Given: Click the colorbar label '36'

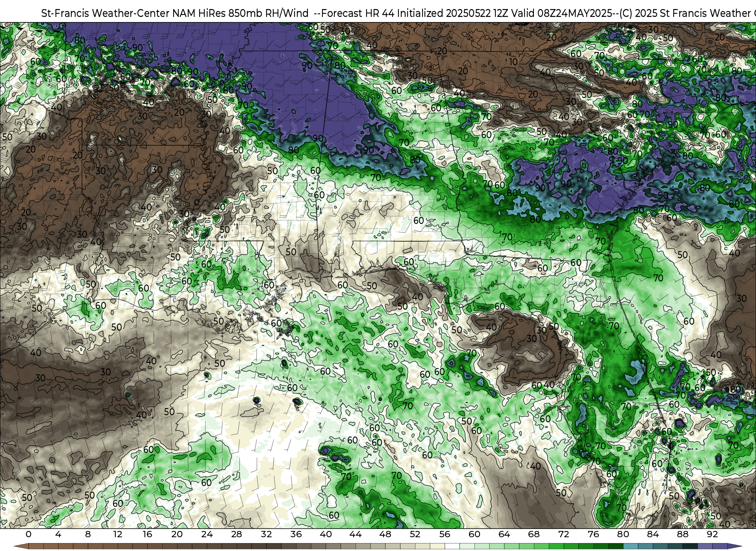Looking at the screenshot, I should 296,534.
